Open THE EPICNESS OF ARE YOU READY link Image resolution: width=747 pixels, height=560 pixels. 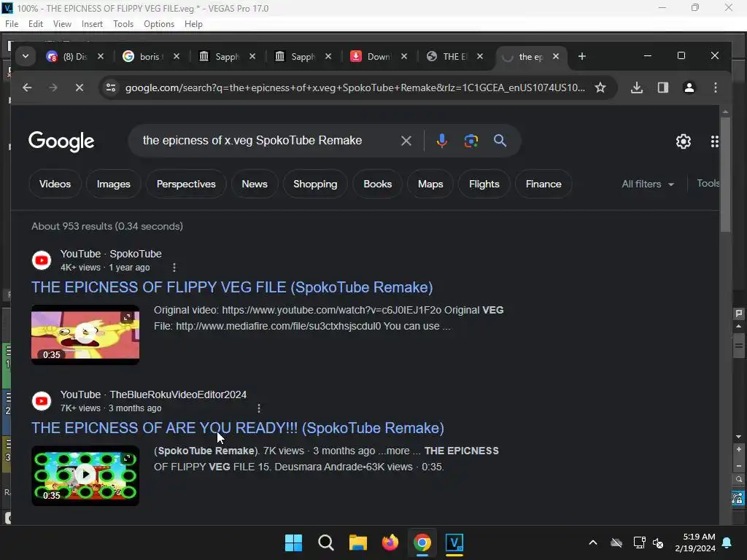click(x=238, y=427)
